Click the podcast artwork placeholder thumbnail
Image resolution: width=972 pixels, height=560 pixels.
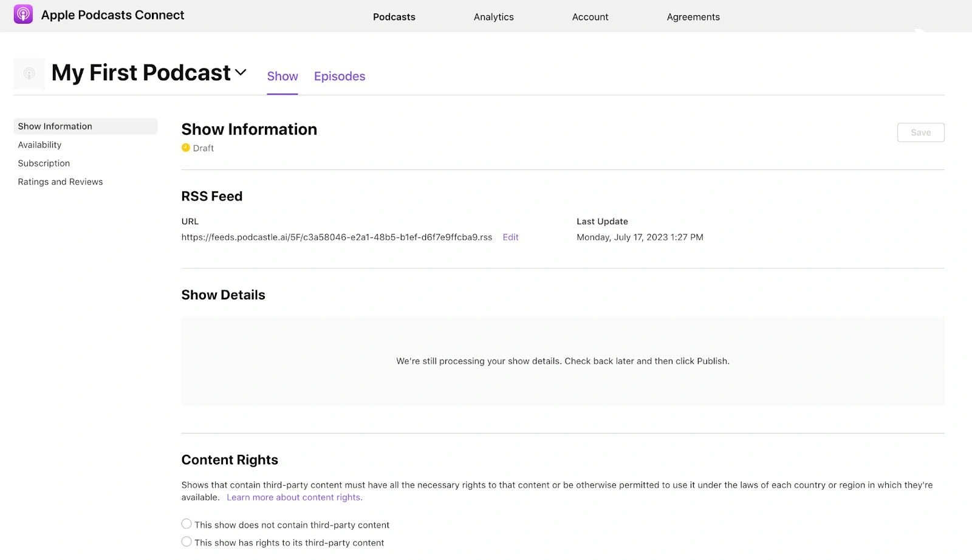pyautogui.click(x=29, y=73)
